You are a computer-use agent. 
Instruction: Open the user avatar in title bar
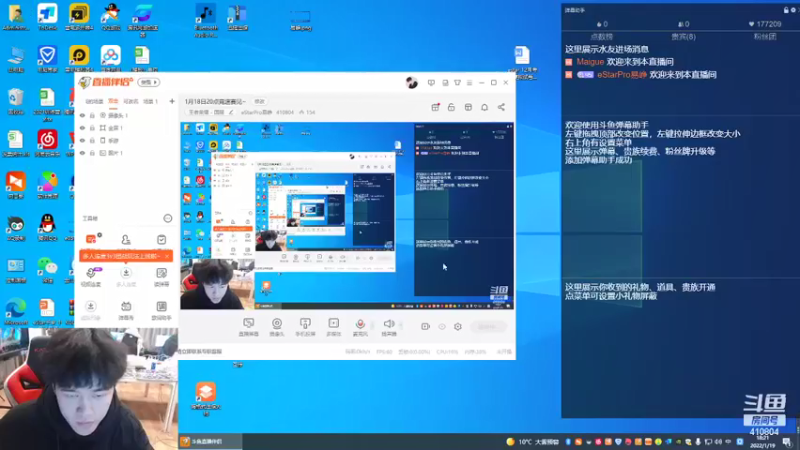412,82
